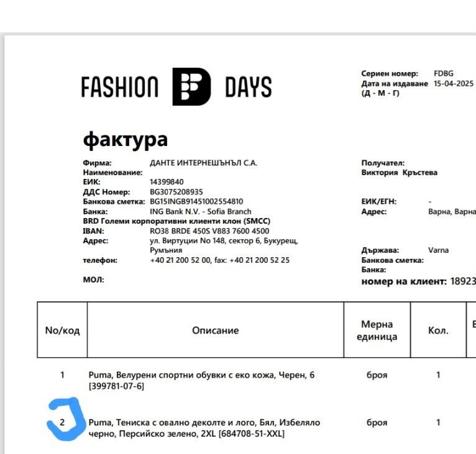
Task: Click 'Румъния' in the company address
Action: point(166,250)
